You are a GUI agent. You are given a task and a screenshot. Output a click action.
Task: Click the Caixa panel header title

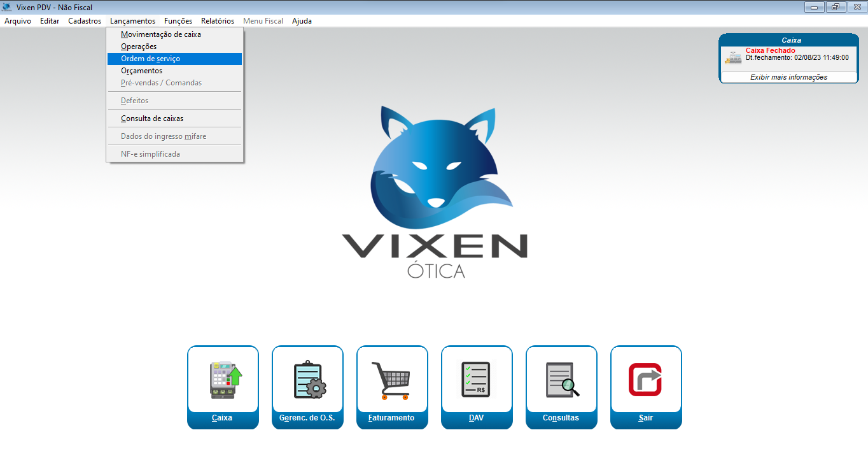click(791, 40)
